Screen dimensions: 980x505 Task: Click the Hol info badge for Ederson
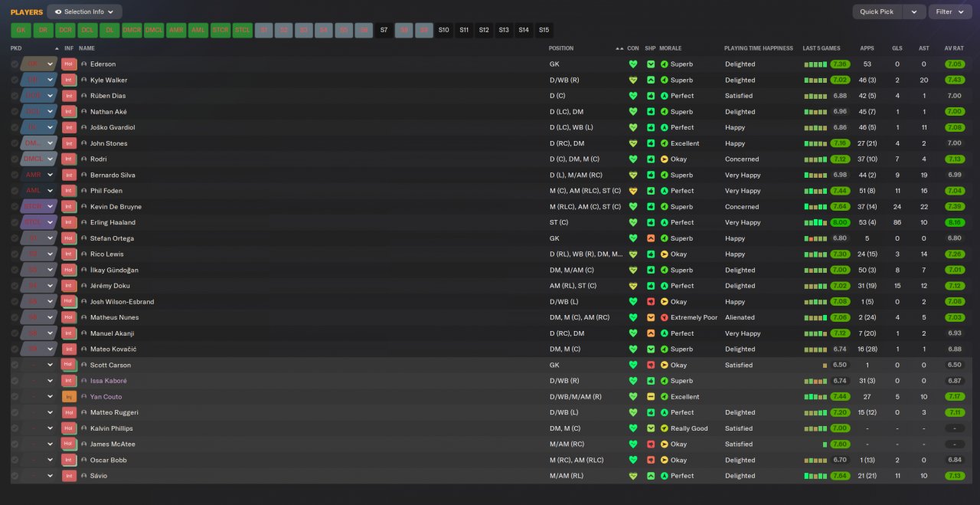(x=69, y=64)
